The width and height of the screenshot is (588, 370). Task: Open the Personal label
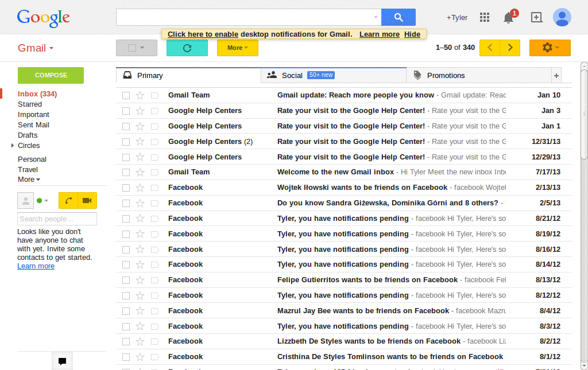pyautogui.click(x=32, y=159)
